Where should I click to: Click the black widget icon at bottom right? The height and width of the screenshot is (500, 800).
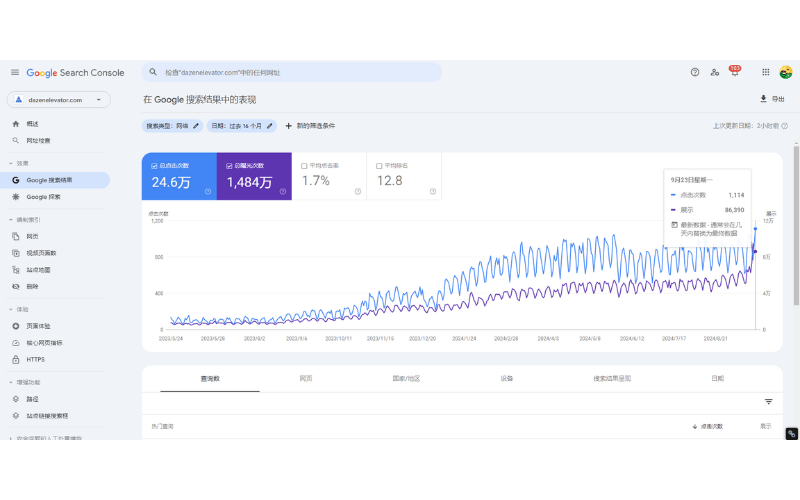tap(791, 434)
